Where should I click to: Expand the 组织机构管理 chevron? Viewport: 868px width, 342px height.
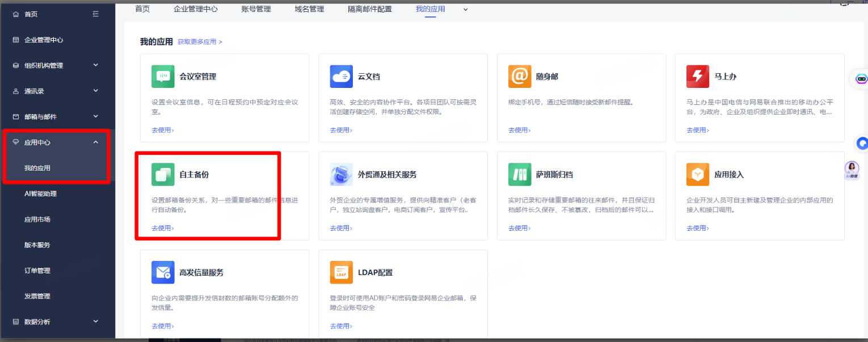coord(96,65)
